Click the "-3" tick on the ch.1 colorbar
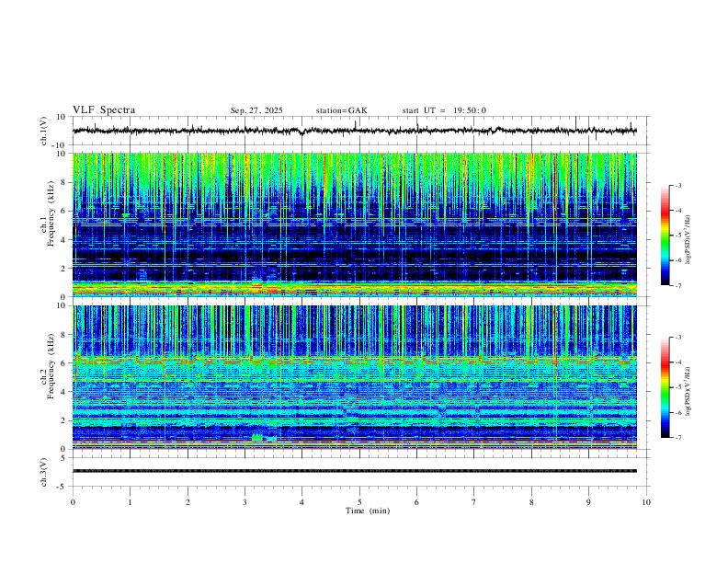The width and height of the screenshot is (728, 563). click(678, 185)
